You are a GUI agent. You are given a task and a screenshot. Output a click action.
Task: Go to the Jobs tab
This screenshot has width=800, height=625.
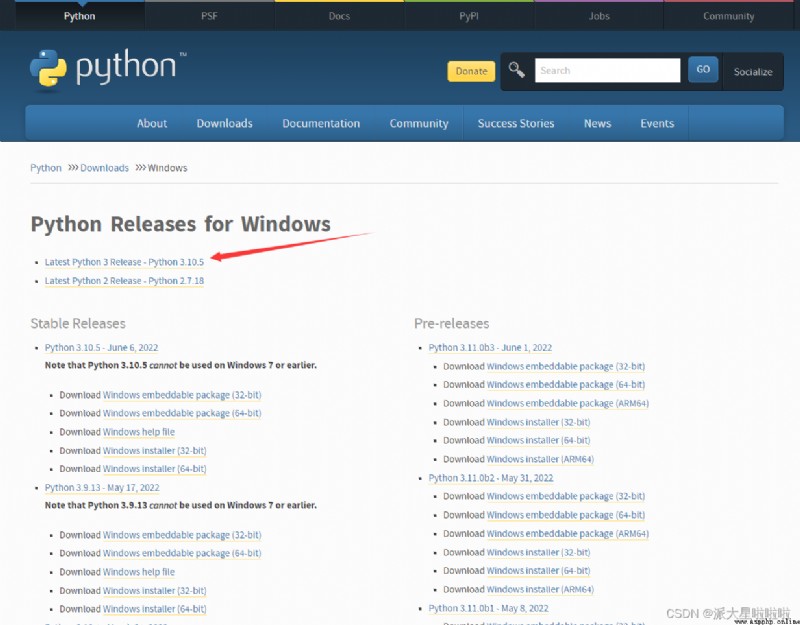(599, 16)
